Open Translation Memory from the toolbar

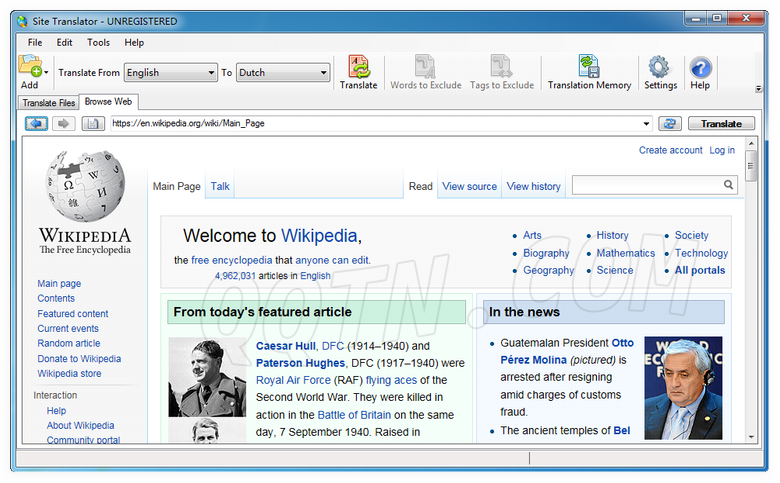tap(589, 67)
